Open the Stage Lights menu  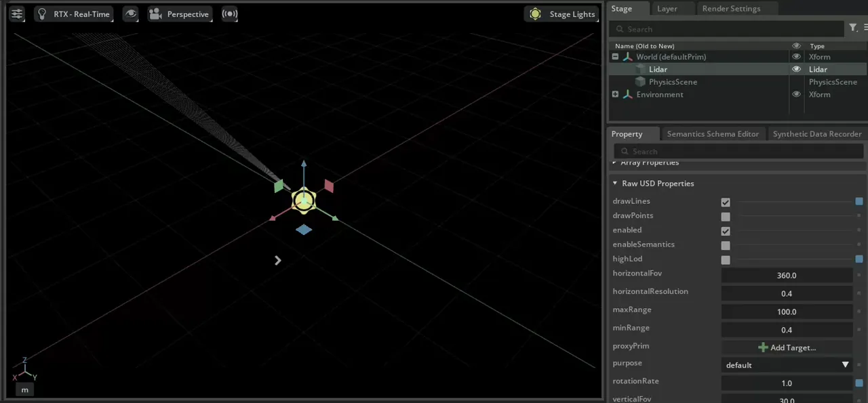[564, 14]
